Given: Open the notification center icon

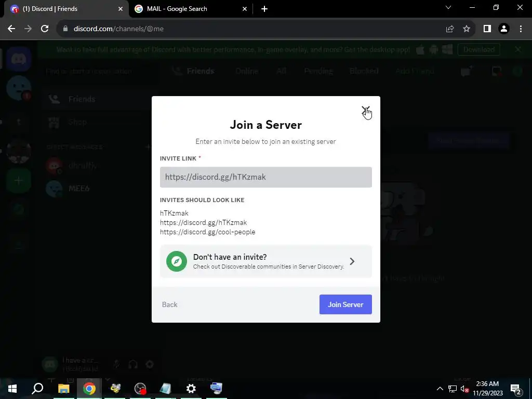Looking at the screenshot, I should 516,389.
